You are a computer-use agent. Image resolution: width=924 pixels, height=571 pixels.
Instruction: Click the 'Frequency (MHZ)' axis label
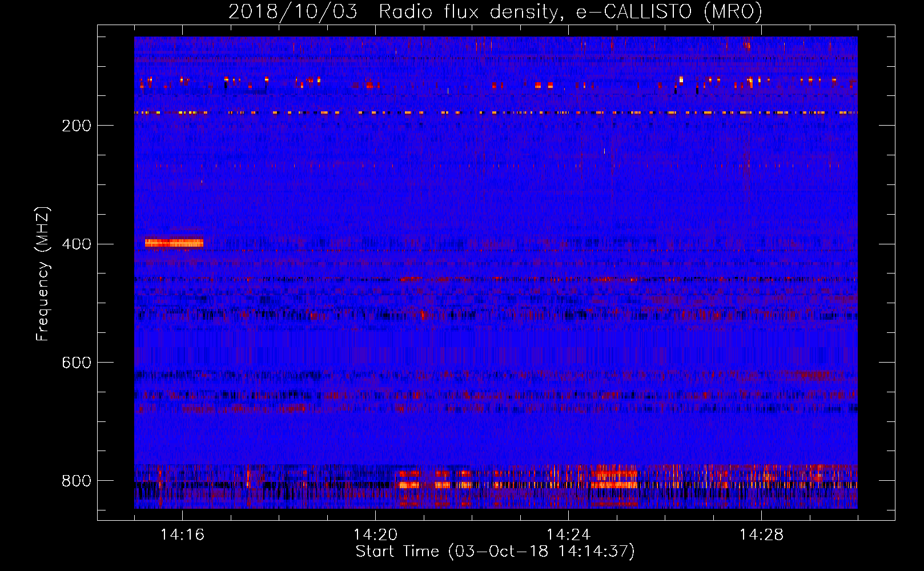point(43,274)
